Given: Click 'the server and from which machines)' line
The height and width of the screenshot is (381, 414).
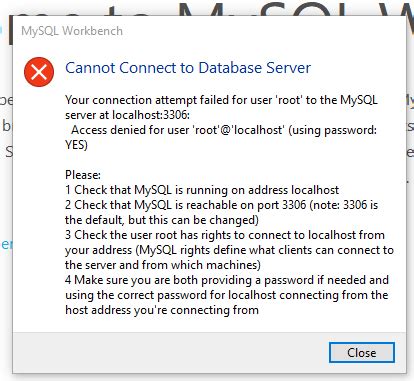Looking at the screenshot, I should (x=163, y=265).
